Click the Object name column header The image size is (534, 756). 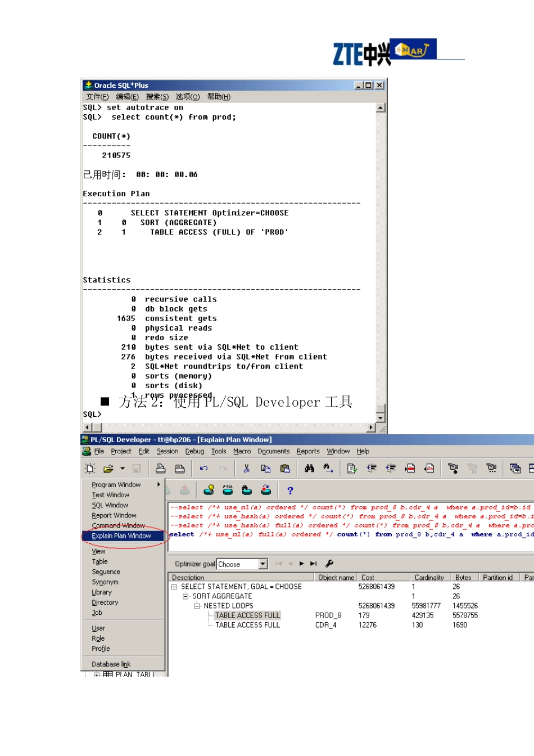(x=336, y=577)
